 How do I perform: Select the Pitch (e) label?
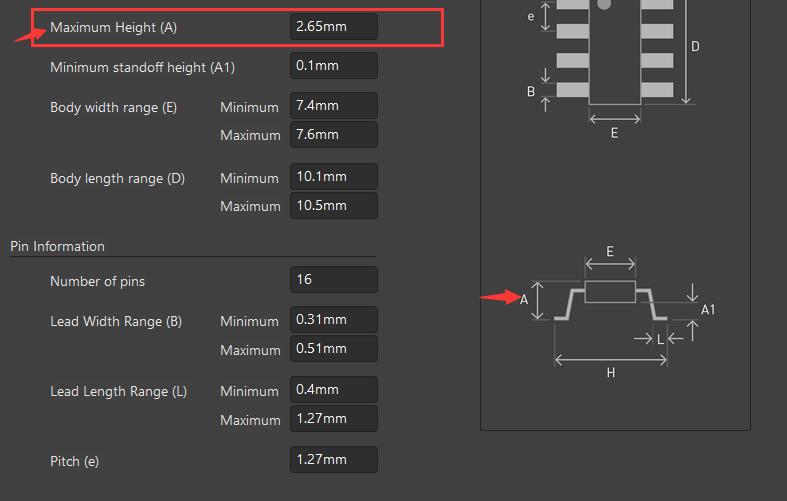coord(74,461)
